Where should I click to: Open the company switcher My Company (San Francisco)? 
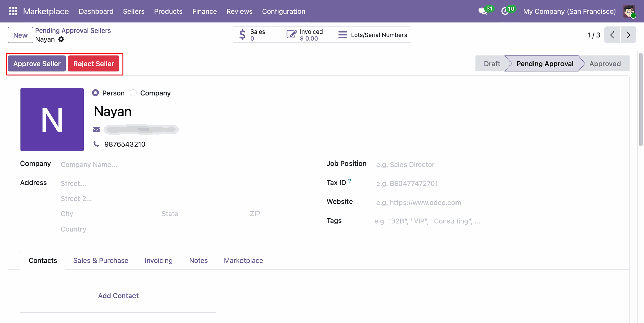click(570, 11)
